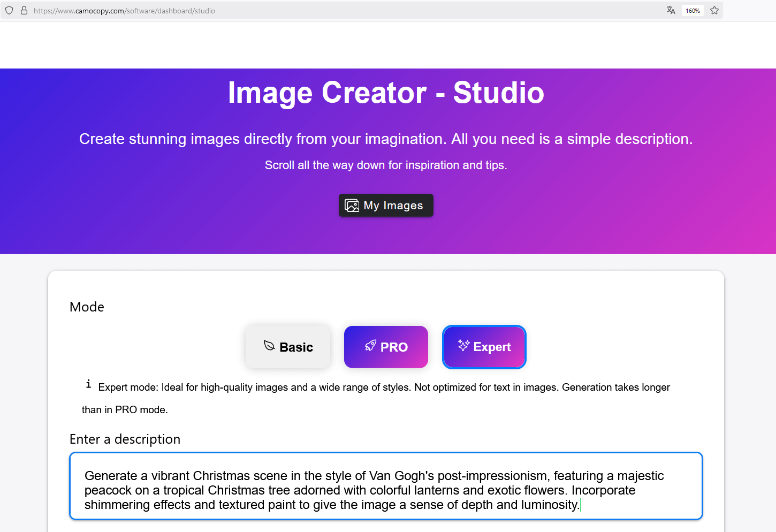The width and height of the screenshot is (776, 532).
Task: Choose the Expert mode label
Action: click(x=492, y=347)
